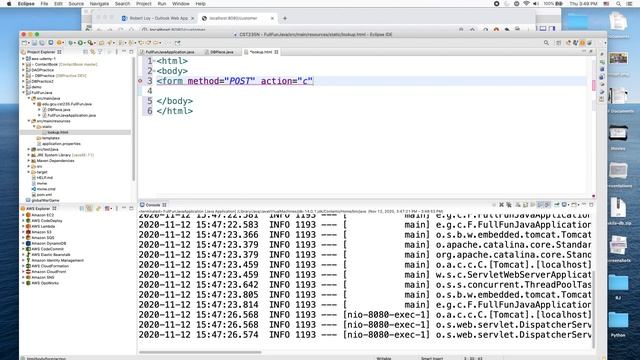Viewport: 640px width, 360px height.
Task: Open the File menu
Action: pyautogui.click(x=44, y=4)
